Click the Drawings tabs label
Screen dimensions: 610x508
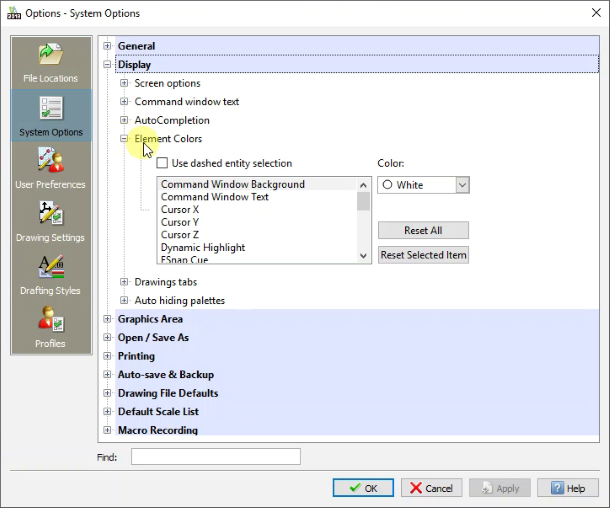tap(166, 282)
